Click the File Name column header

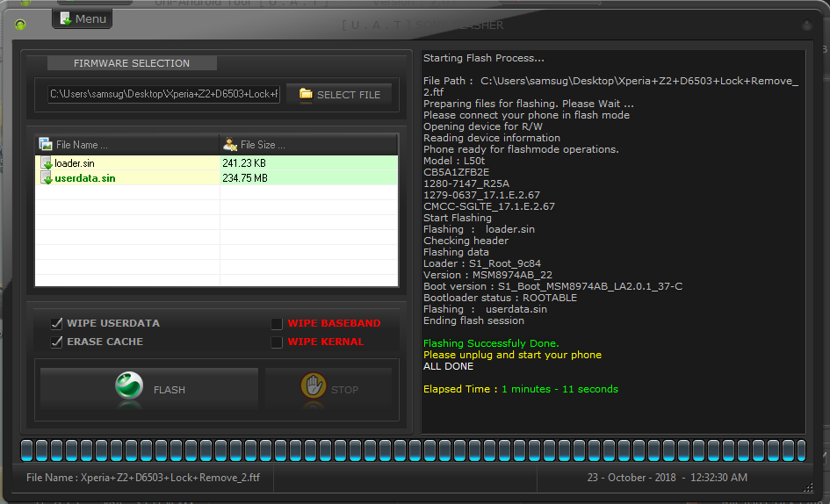click(x=127, y=145)
